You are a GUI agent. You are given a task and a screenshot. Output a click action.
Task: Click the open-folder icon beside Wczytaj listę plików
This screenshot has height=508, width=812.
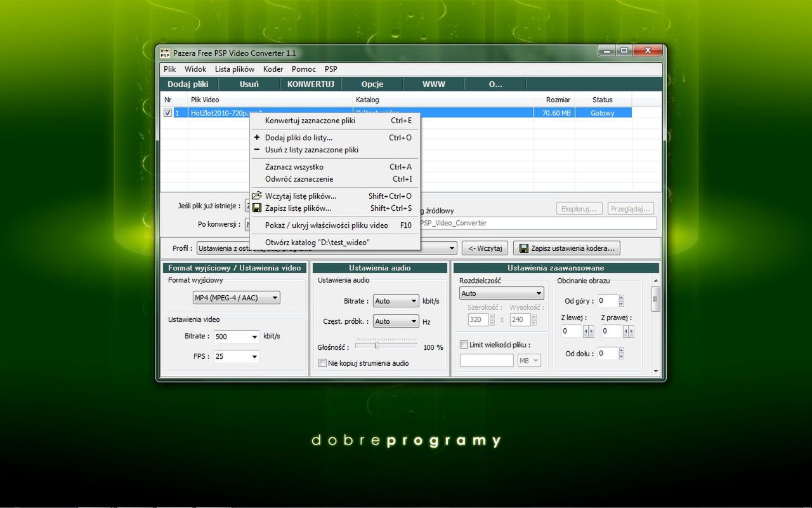[x=257, y=196]
